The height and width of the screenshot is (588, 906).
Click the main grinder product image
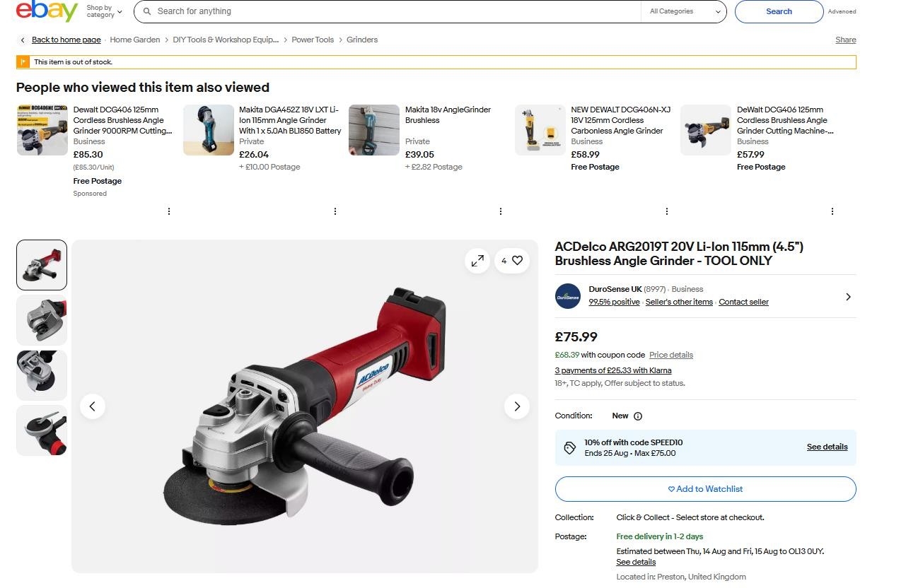click(x=305, y=406)
